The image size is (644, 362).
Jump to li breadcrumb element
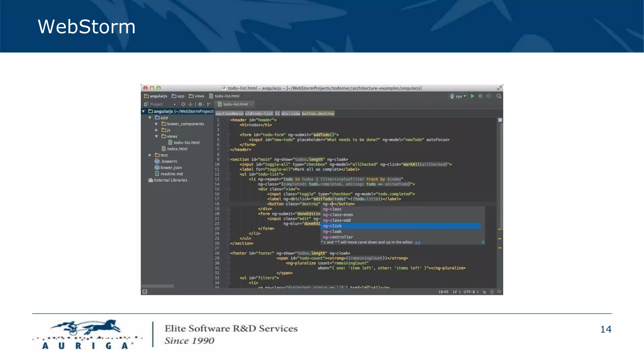point(277,114)
